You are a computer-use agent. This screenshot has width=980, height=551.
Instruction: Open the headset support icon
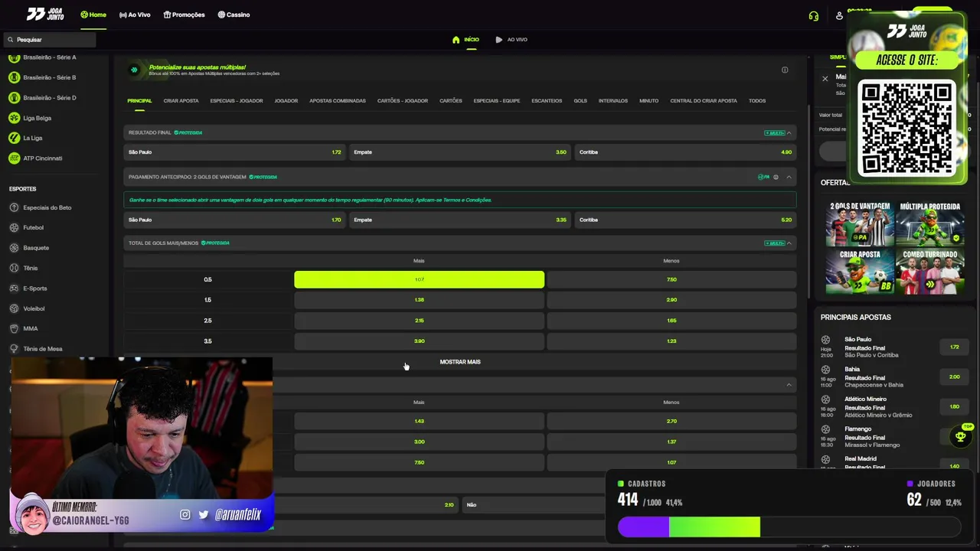[813, 15]
